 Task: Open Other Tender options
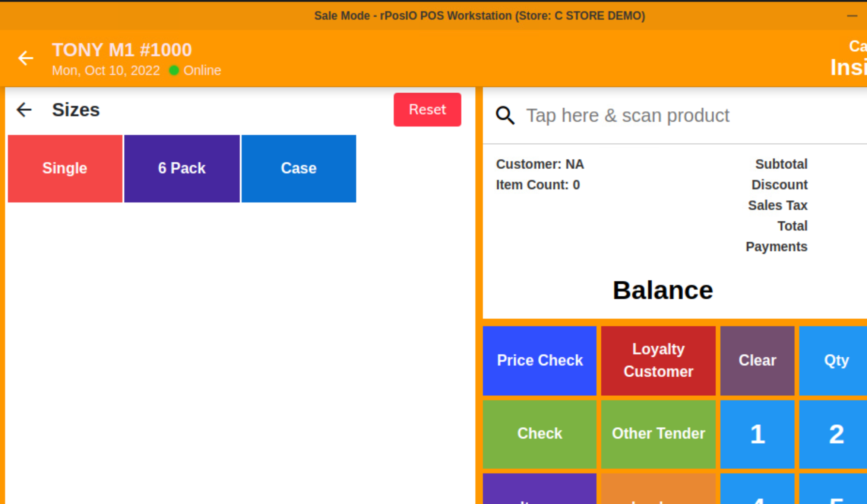[658, 434]
